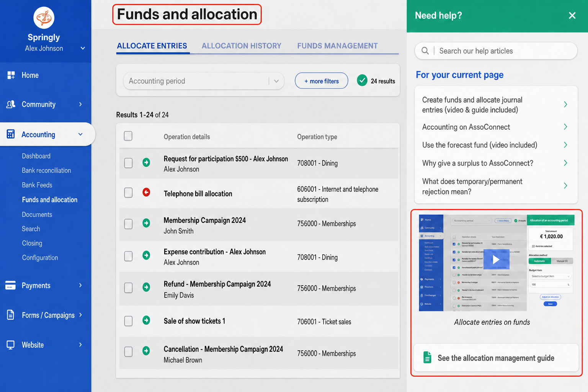
Task: Expand the Alex Johnson account menu
Action: click(x=83, y=48)
